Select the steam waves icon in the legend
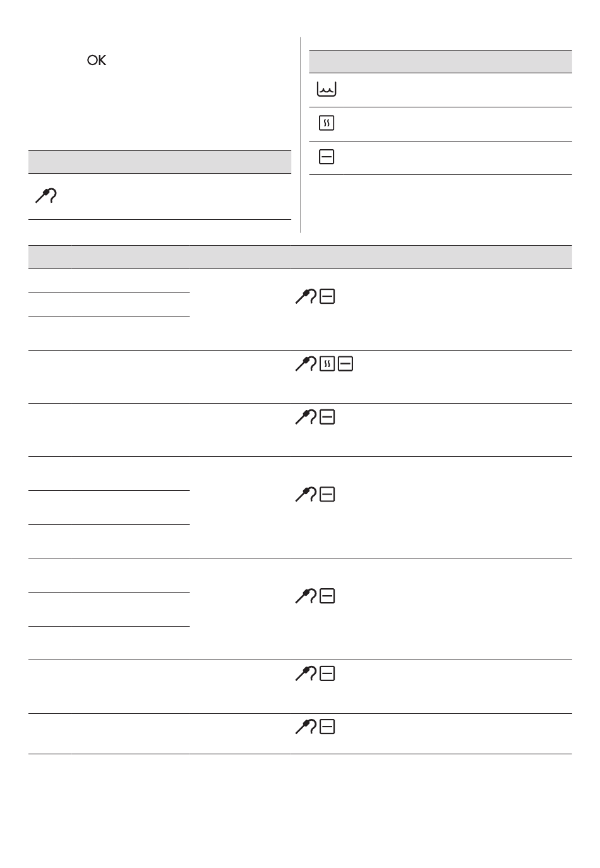Image resolution: width=600 pixels, height=868 pixels. click(327, 123)
